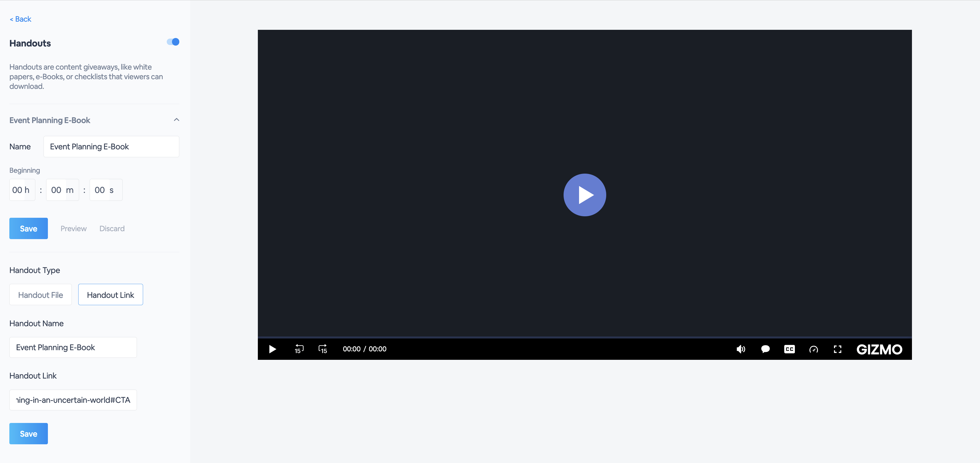
Task: Mute the video volume icon
Action: [x=741, y=349]
